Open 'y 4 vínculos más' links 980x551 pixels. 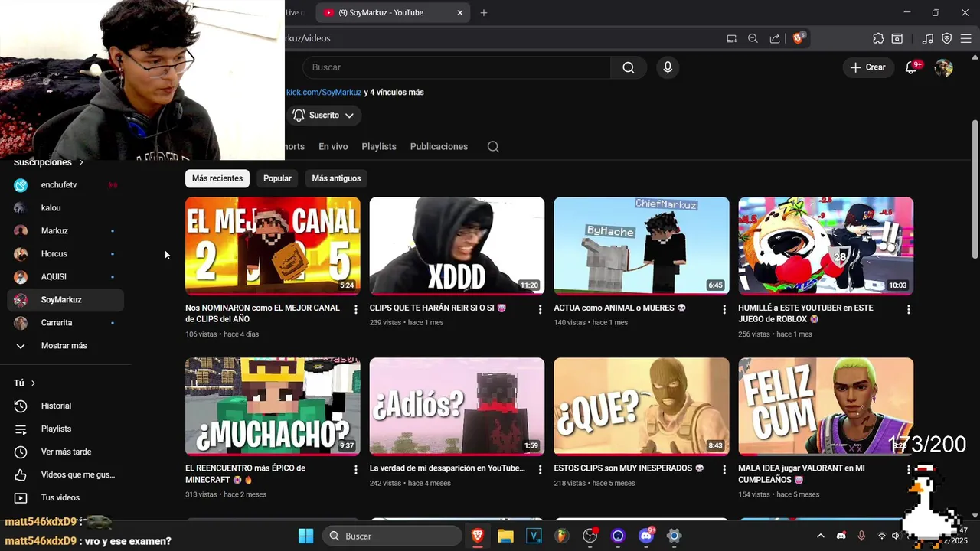pos(394,93)
